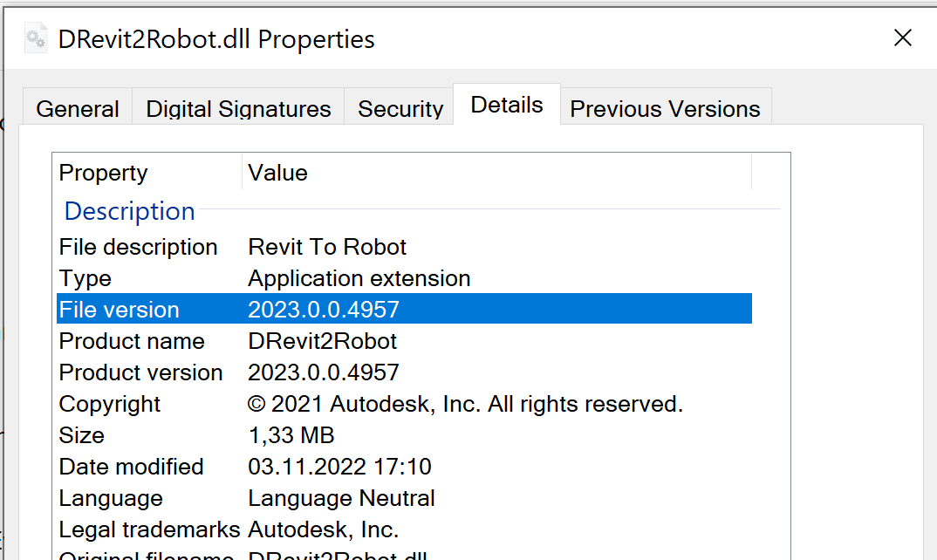This screenshot has width=937, height=560.
Task: Select the Date modified row
Action: click(x=131, y=467)
